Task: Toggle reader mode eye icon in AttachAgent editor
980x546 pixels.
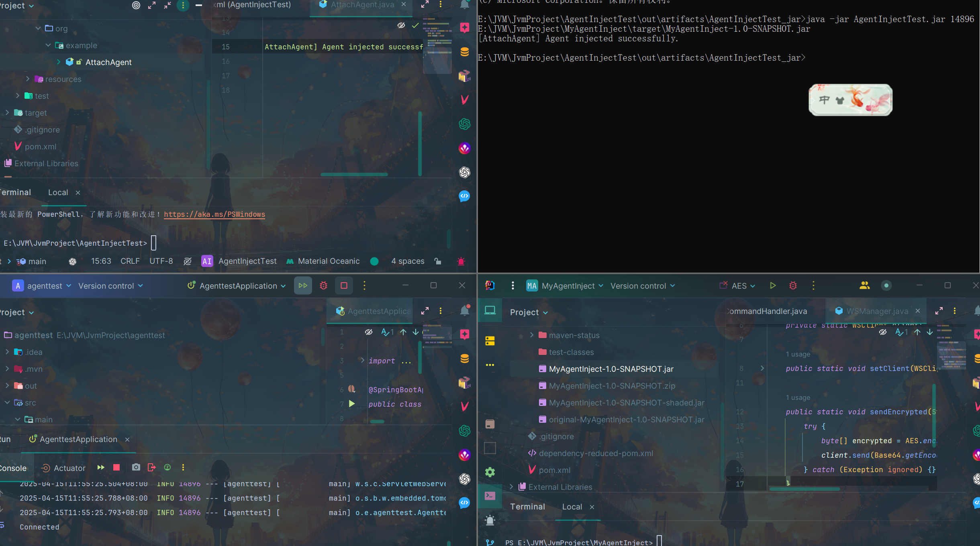Action: pos(401,25)
